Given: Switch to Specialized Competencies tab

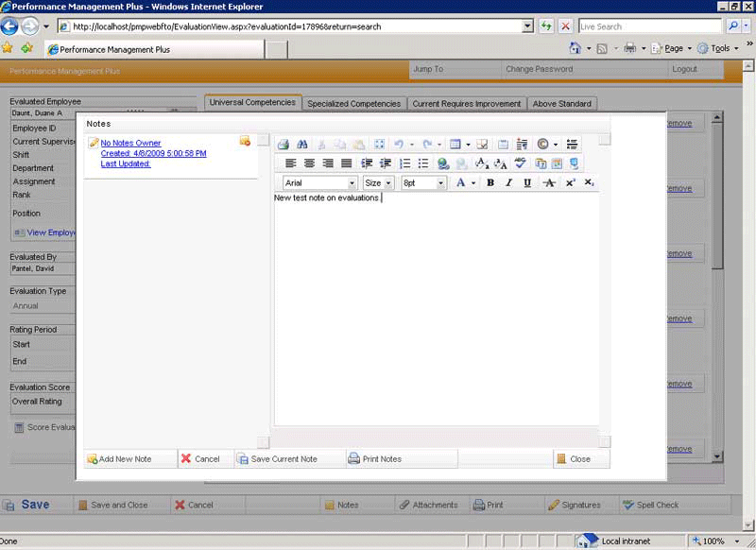Looking at the screenshot, I should (x=354, y=104).
